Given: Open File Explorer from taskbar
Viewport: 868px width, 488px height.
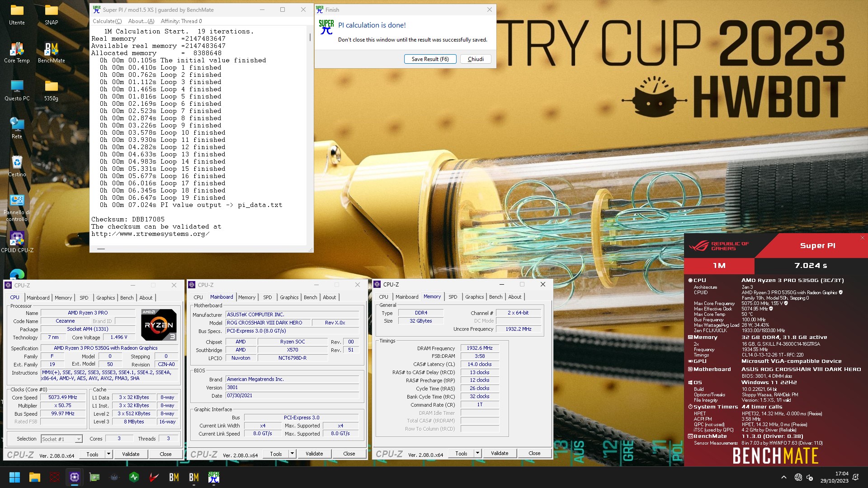Looking at the screenshot, I should 35,477.
